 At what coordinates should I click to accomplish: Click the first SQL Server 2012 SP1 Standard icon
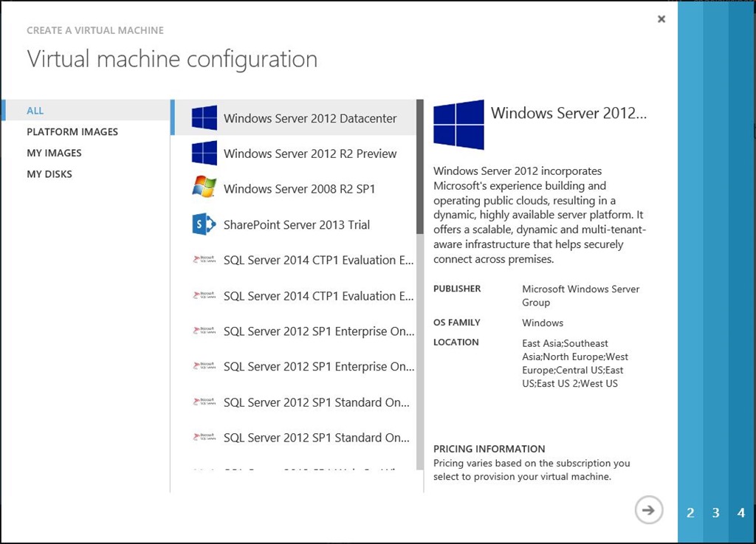204,402
